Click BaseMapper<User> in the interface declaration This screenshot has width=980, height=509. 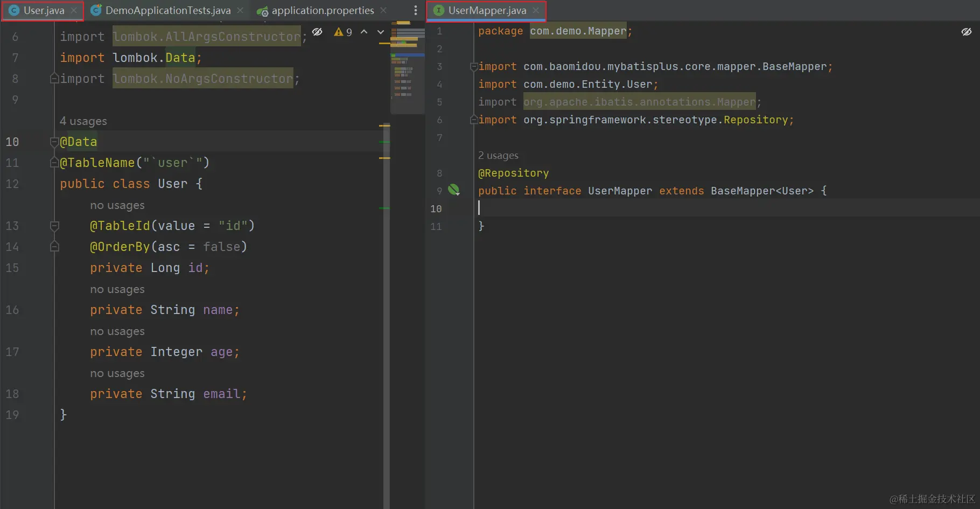point(762,191)
